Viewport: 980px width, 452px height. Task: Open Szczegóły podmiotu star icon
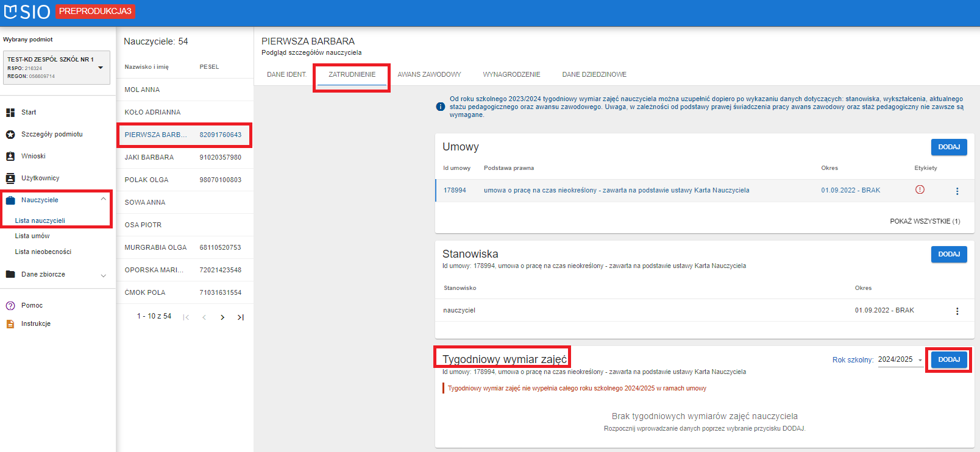10,135
